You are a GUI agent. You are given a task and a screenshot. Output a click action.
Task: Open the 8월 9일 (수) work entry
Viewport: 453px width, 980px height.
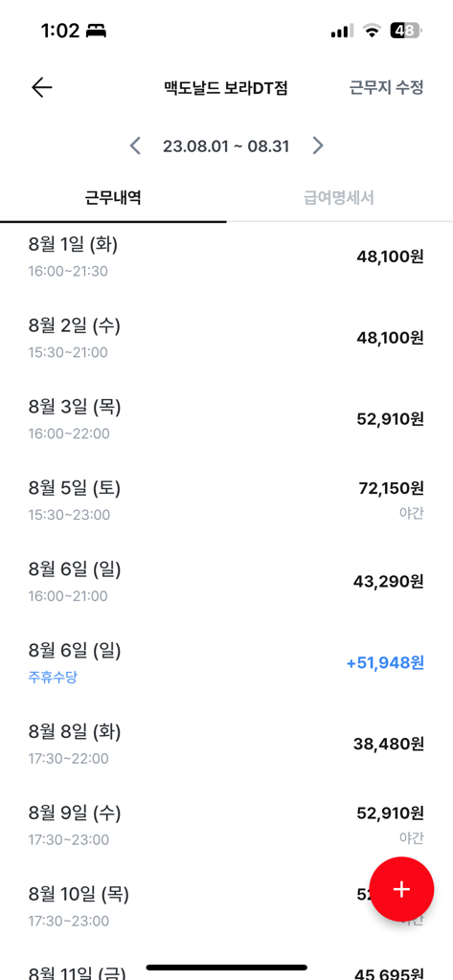(226, 825)
